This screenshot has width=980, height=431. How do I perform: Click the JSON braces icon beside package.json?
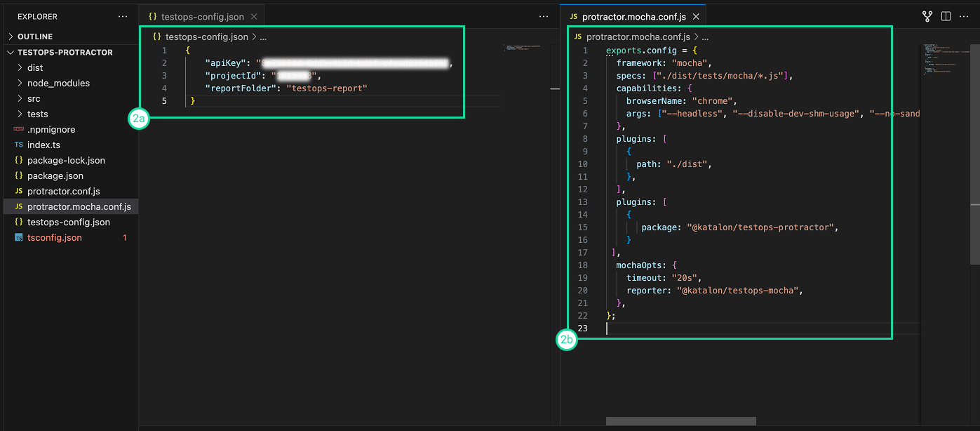click(x=19, y=175)
